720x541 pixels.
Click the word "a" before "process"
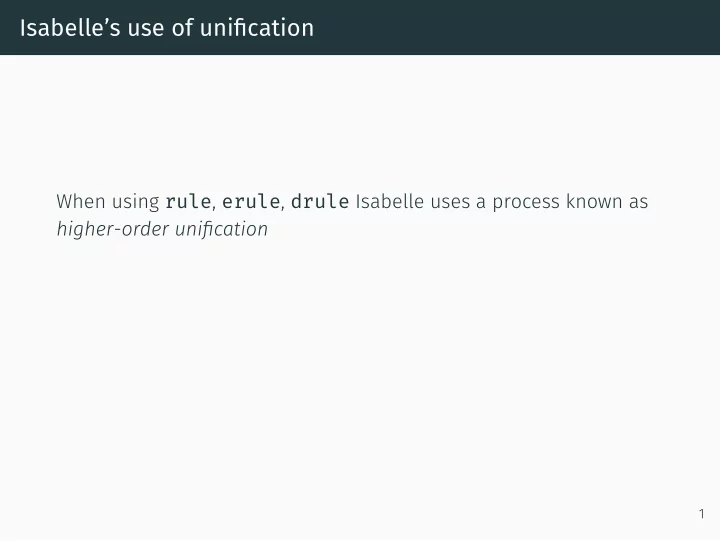(481, 203)
